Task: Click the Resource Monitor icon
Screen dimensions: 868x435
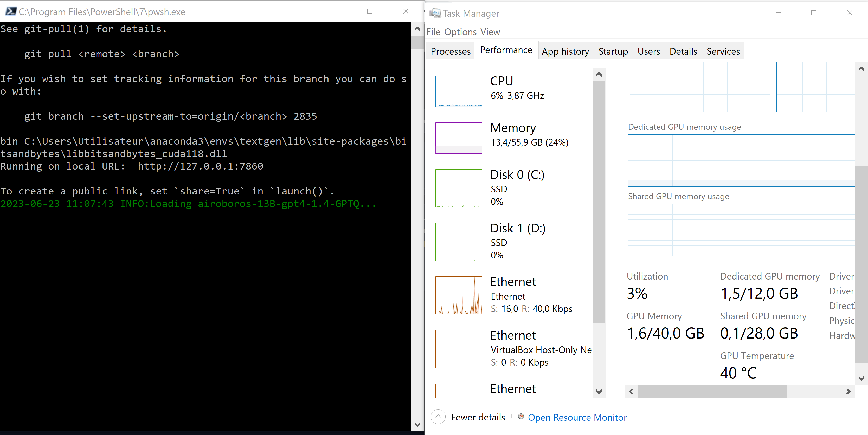Action: coord(521,417)
